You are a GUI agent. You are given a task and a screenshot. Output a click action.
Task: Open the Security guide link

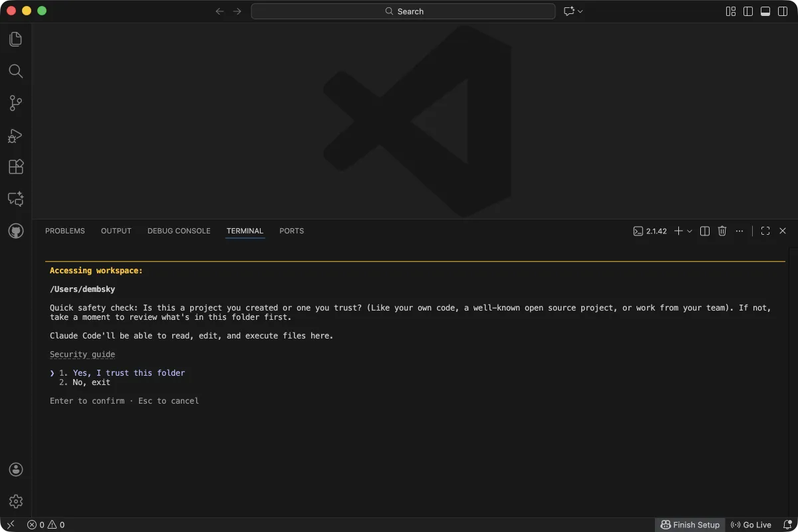coord(82,354)
